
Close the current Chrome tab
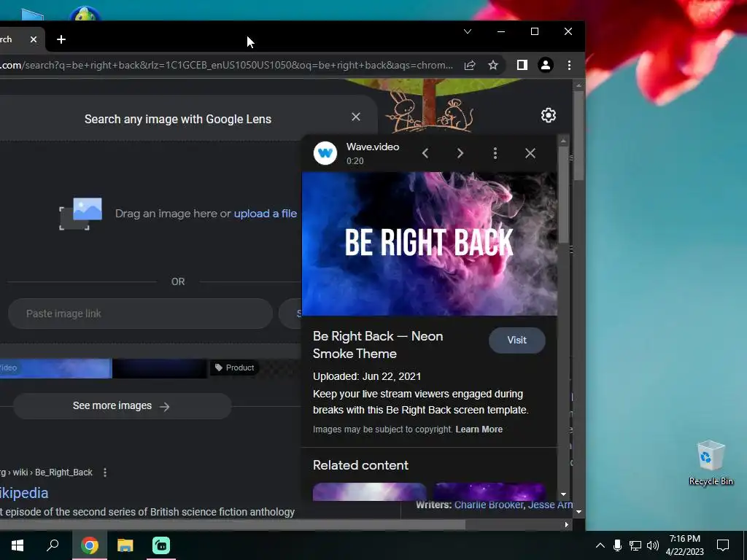click(x=34, y=39)
